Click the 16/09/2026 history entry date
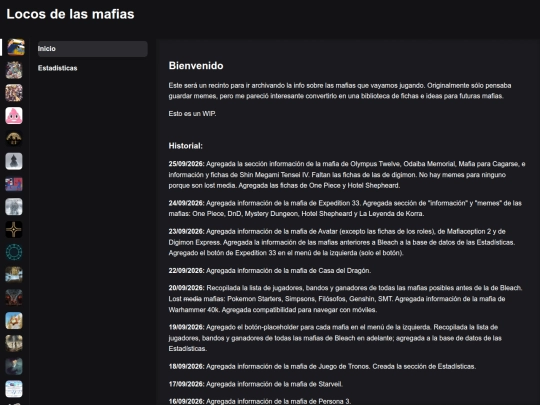 186,402
